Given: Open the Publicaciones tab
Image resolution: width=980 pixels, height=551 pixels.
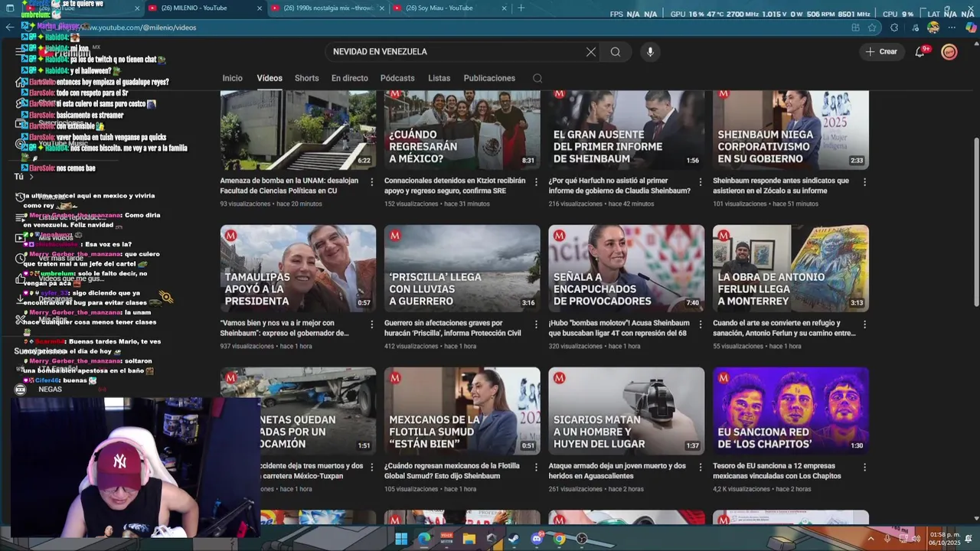Looking at the screenshot, I should click(x=489, y=78).
